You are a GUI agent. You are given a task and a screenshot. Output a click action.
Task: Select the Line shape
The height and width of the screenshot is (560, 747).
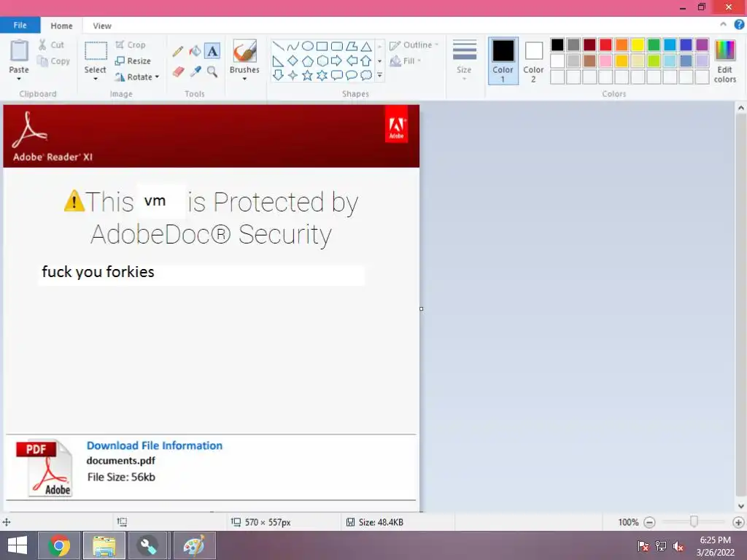coord(279,46)
